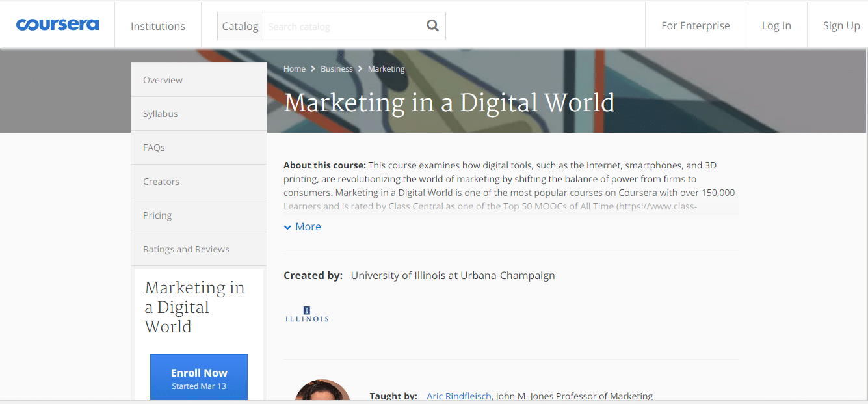Click the Illinois university logo

click(307, 314)
